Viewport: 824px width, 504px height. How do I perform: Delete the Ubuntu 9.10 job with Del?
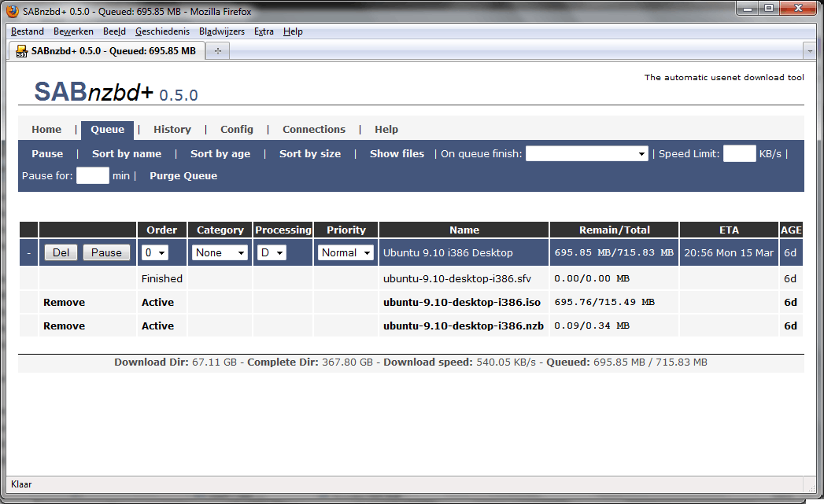click(x=61, y=252)
